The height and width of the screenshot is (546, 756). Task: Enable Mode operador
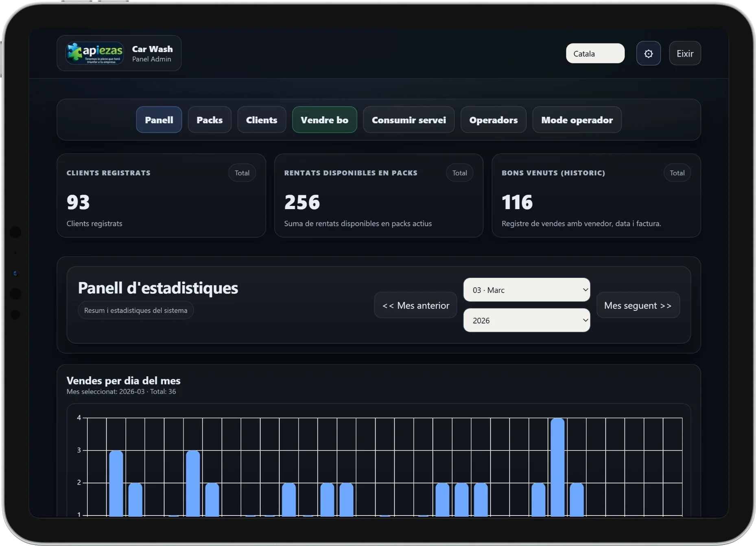[577, 120]
